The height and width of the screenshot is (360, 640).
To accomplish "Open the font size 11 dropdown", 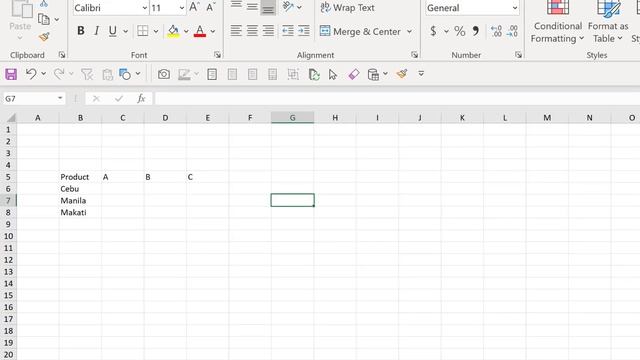I will tap(182, 8).
